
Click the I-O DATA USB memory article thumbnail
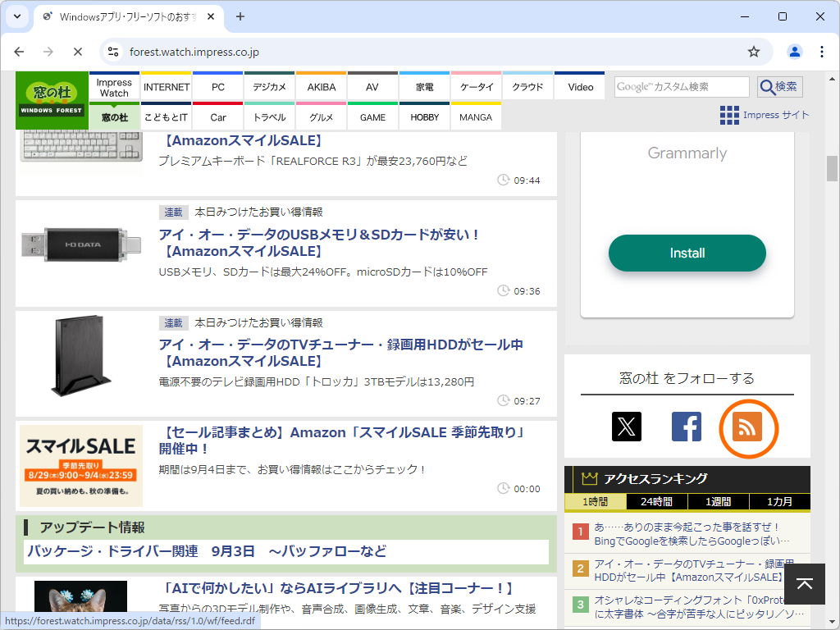[80, 243]
